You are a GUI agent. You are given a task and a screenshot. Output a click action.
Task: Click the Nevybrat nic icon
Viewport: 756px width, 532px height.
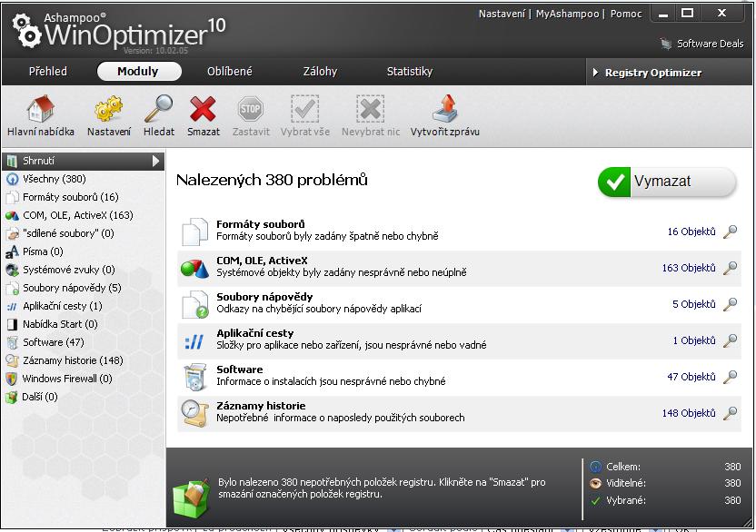[371, 108]
